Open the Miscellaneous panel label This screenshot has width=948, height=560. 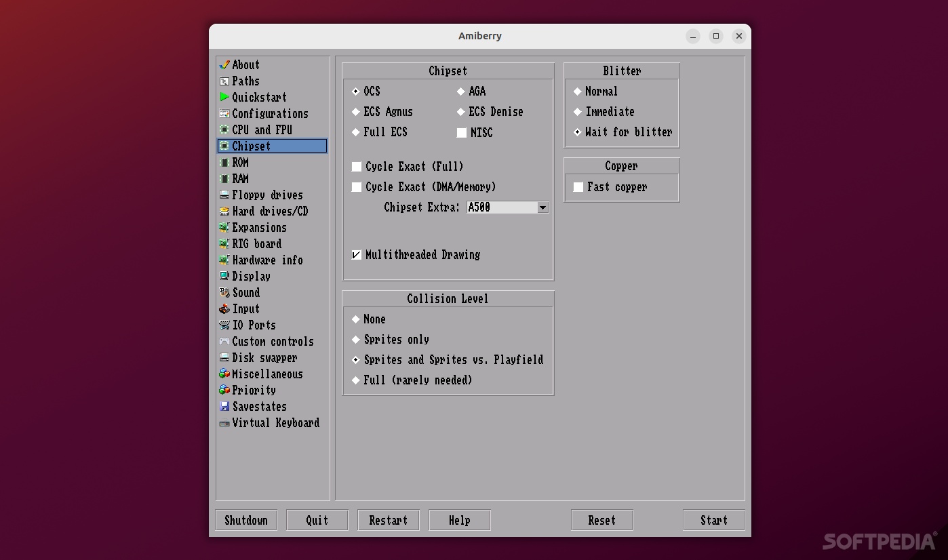coord(267,374)
